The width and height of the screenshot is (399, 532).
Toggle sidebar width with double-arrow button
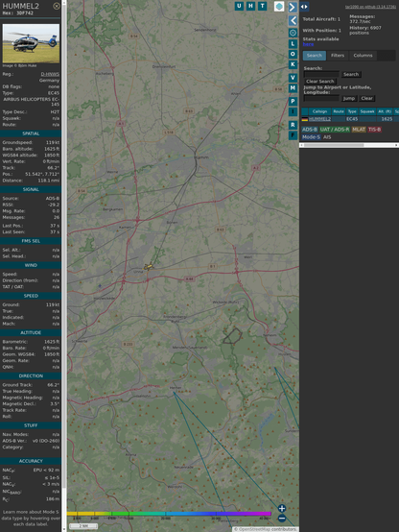coord(304,7)
